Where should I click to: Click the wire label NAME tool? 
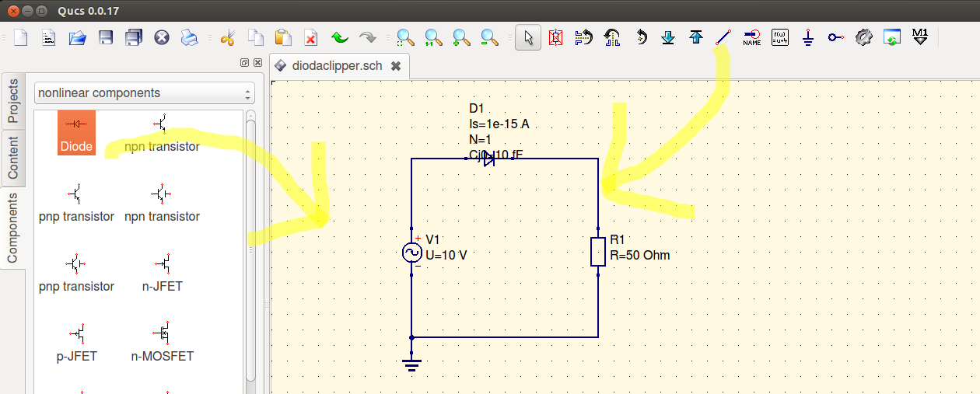(752, 37)
